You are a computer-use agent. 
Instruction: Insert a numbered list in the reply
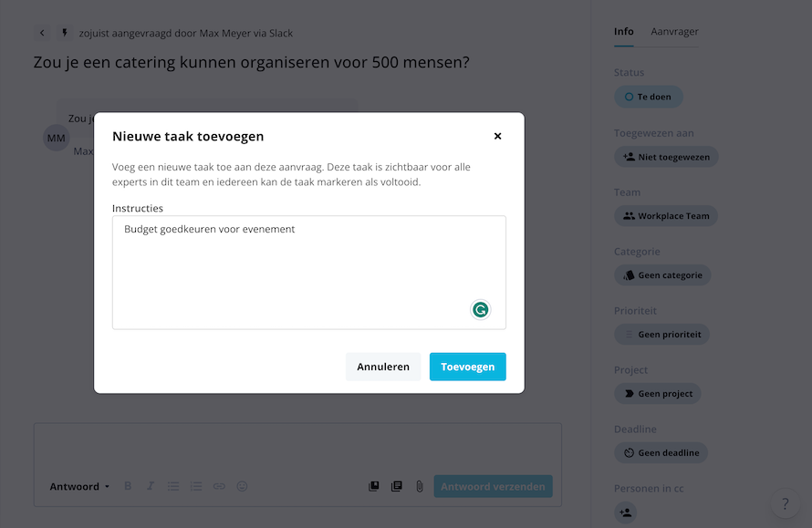coord(196,486)
